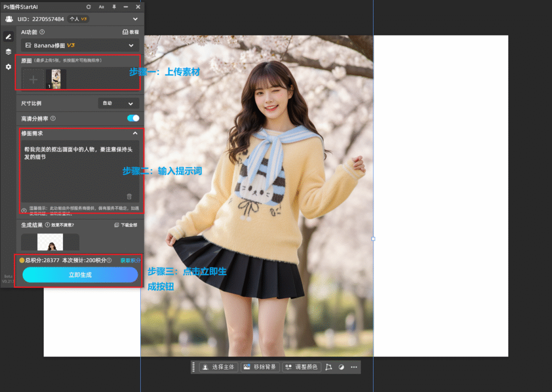
Task: Click the 获取积分 link
Action: click(x=130, y=260)
